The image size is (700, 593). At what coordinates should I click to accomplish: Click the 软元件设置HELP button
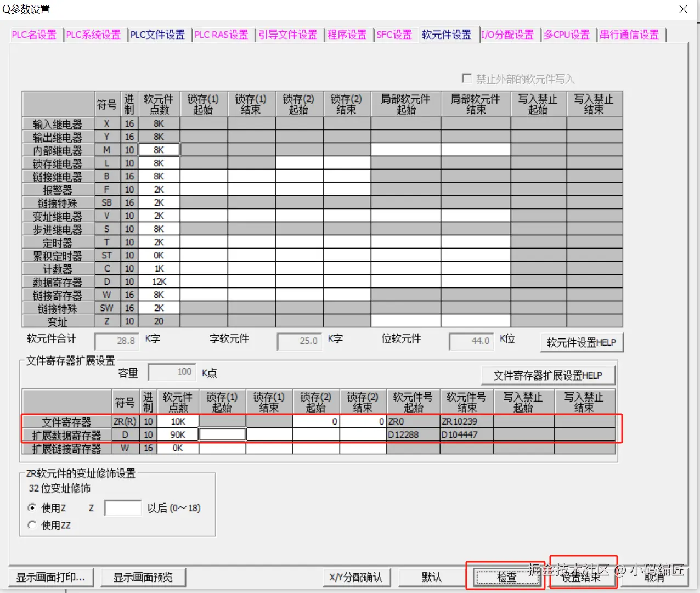coord(582,342)
